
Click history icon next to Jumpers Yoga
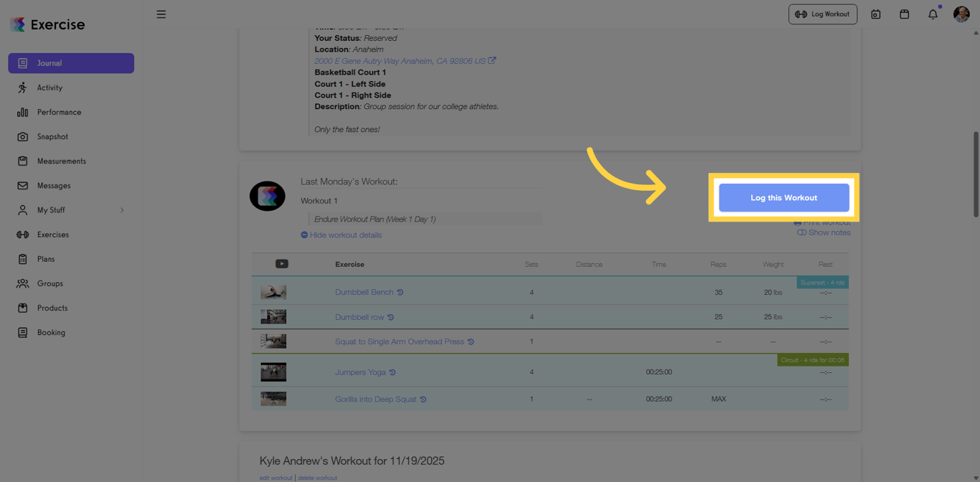click(392, 372)
